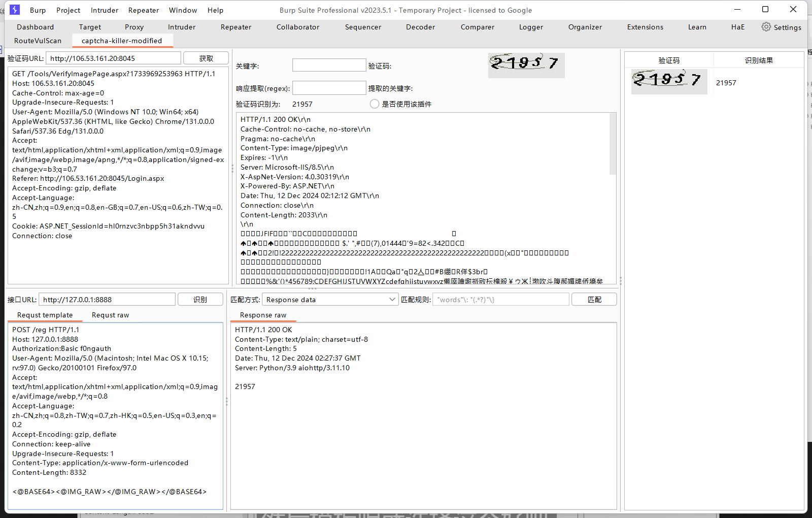
Task: Click the 验证码 column header
Action: pyautogui.click(x=669, y=60)
